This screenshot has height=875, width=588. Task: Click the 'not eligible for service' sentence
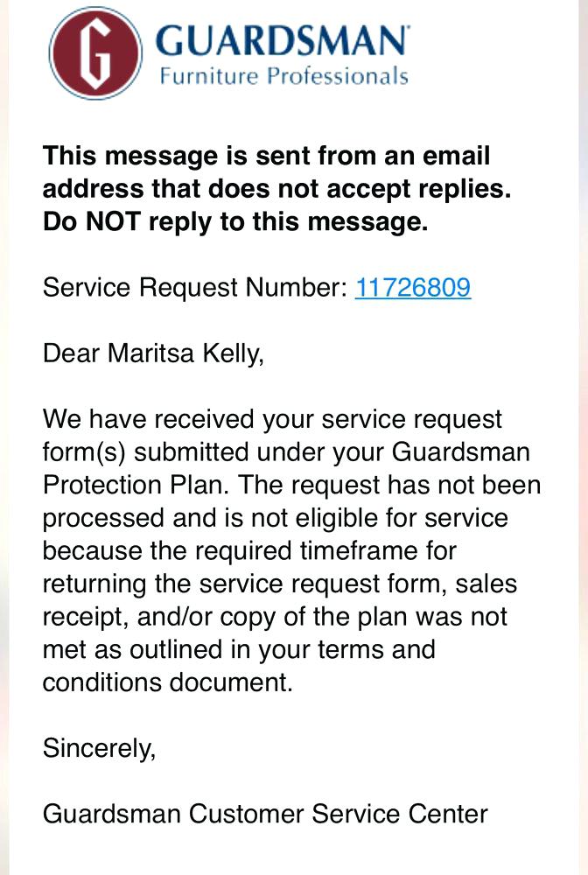point(380,518)
